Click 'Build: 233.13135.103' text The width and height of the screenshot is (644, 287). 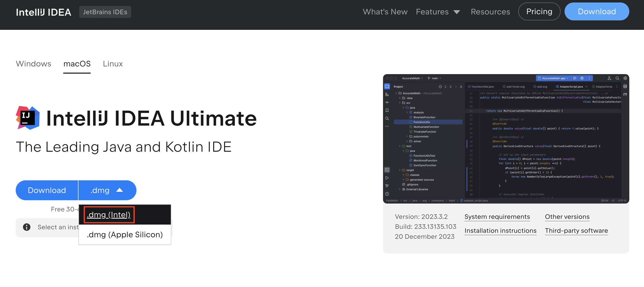426,227
